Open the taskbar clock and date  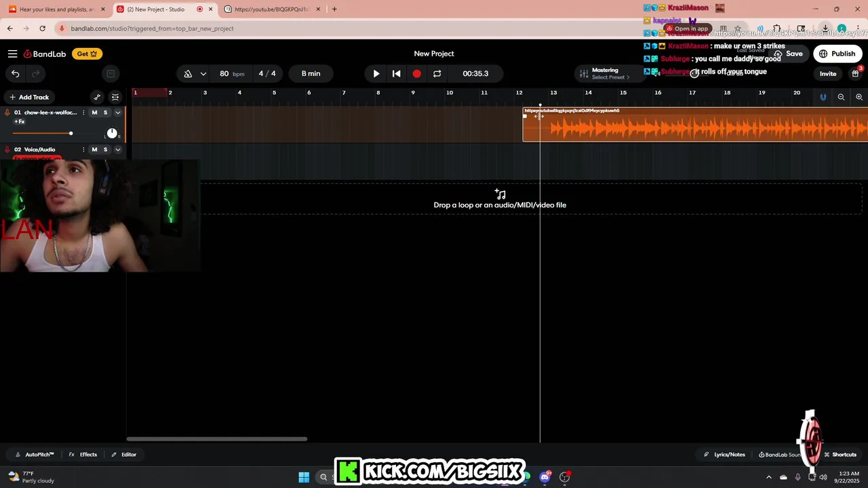848,477
